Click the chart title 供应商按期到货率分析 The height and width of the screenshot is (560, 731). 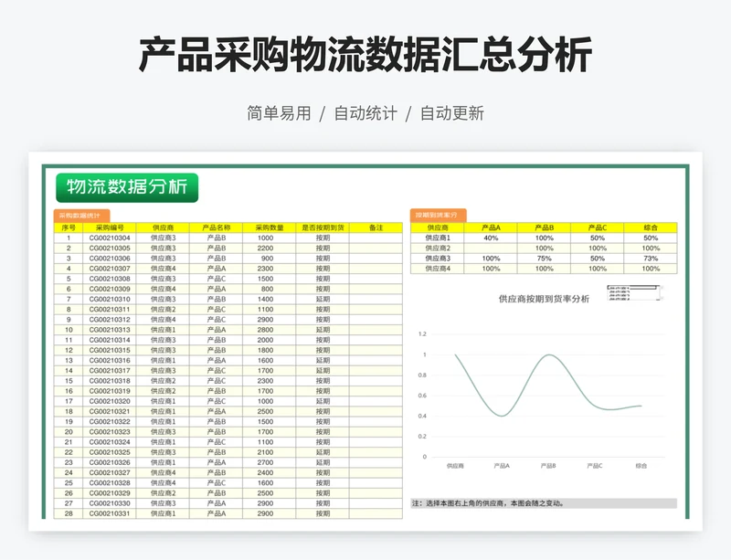click(x=543, y=299)
